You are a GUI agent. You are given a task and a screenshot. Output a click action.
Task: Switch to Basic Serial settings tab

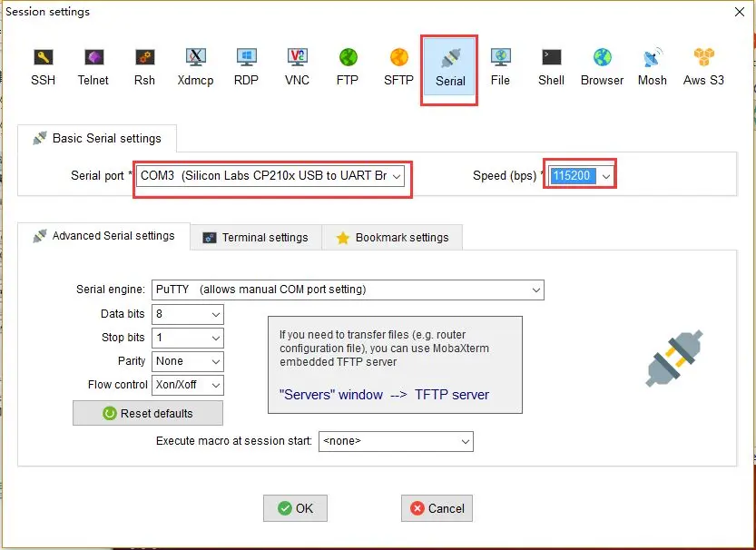[97, 139]
